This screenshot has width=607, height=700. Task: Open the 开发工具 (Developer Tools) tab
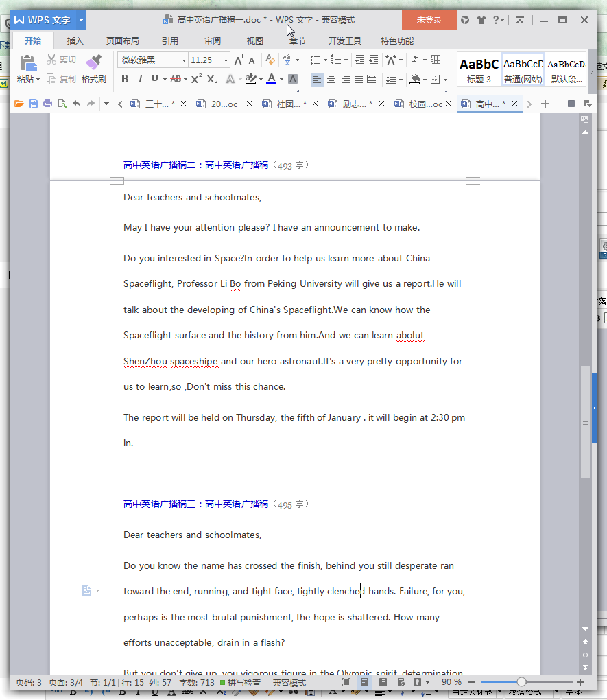coord(344,41)
